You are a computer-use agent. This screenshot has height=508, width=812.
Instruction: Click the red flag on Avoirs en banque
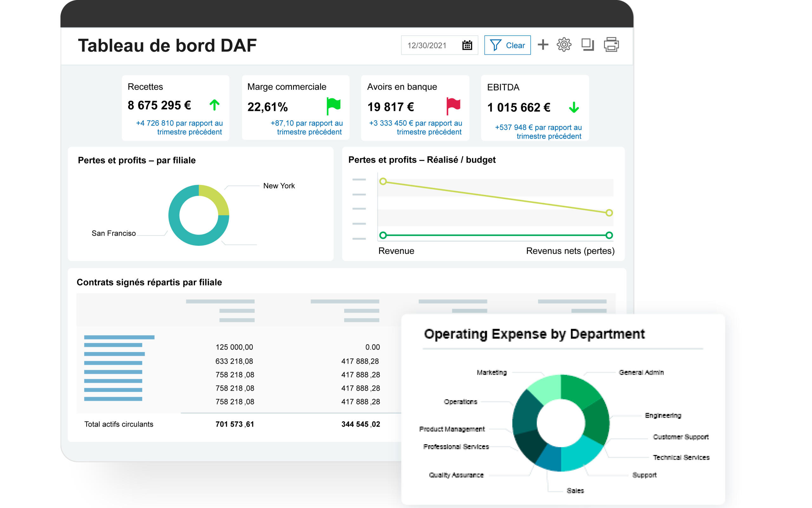453,106
